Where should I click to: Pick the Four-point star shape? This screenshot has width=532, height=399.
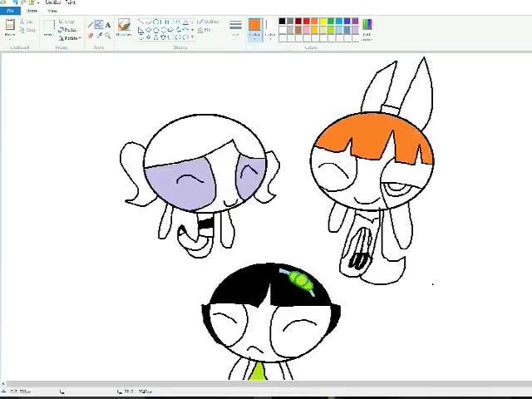click(x=148, y=37)
